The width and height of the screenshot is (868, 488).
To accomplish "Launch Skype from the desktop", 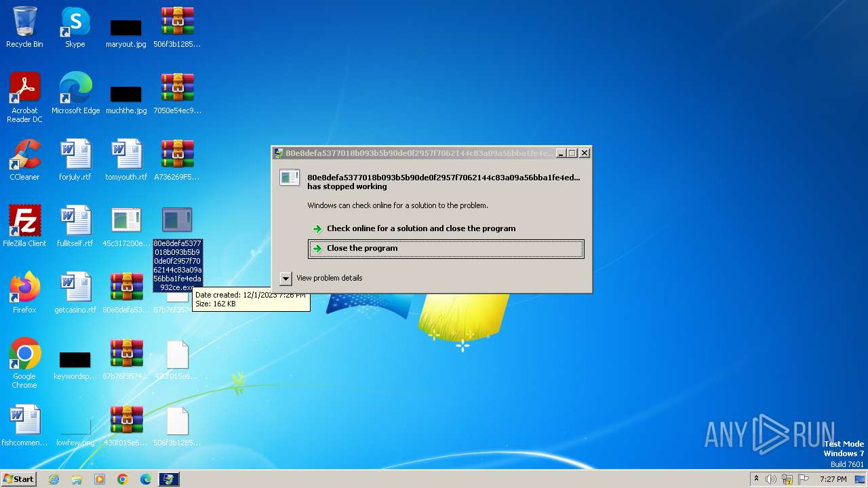I will tap(75, 27).
